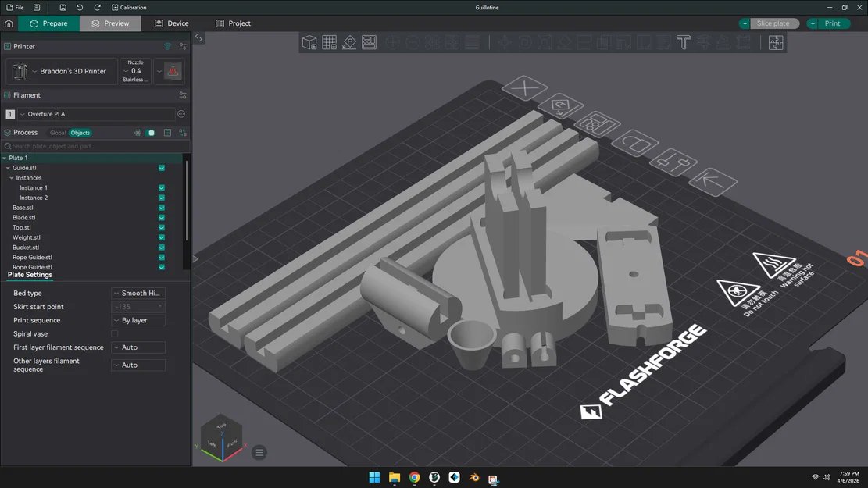Select the Global process mode
868x488 pixels.
(x=58, y=133)
